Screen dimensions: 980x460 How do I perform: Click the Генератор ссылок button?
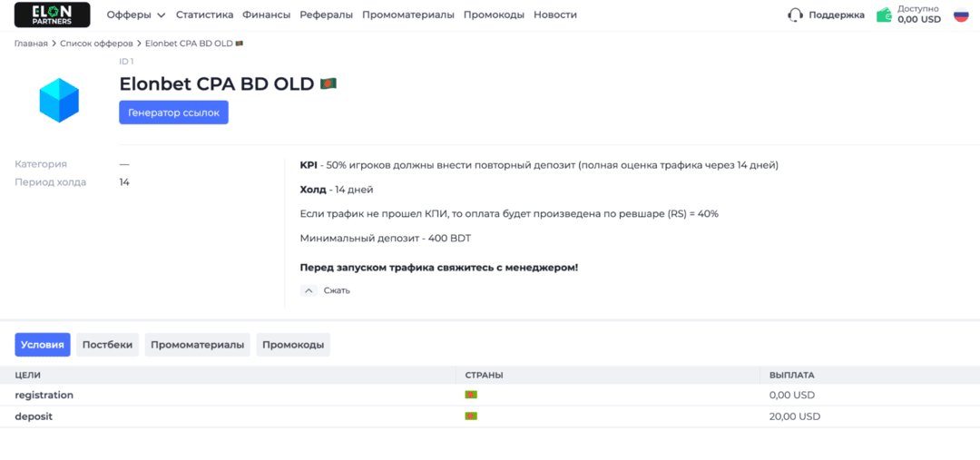[x=173, y=113]
